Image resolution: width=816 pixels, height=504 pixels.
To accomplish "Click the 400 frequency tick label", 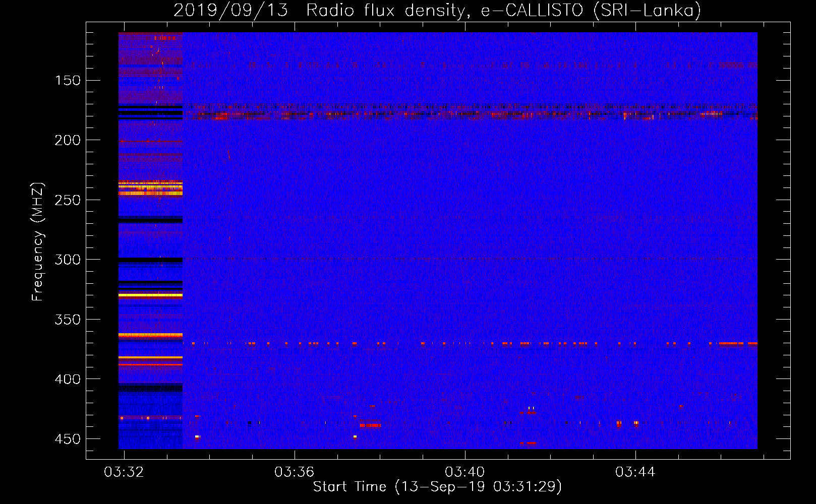I will [68, 379].
